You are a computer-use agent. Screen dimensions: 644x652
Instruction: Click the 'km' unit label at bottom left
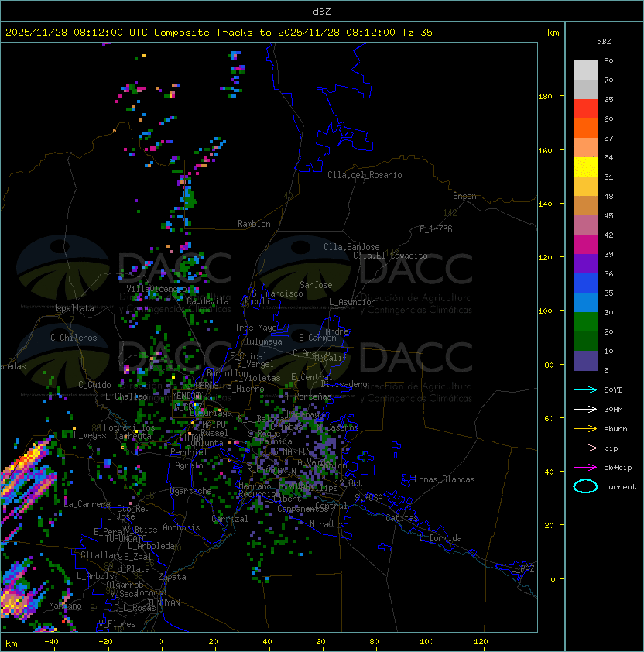click(12, 643)
